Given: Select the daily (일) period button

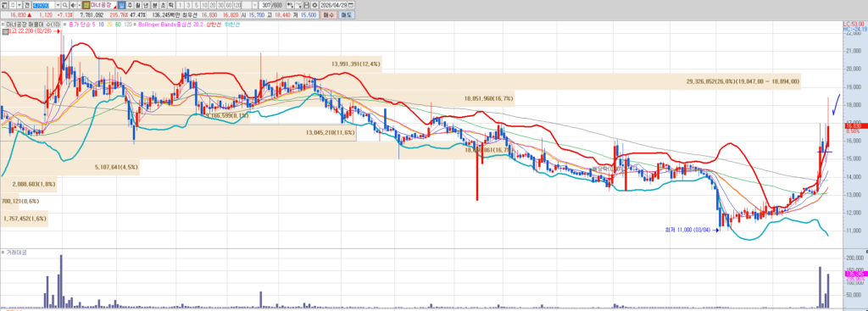Looking at the screenshot, I should coord(121,5).
